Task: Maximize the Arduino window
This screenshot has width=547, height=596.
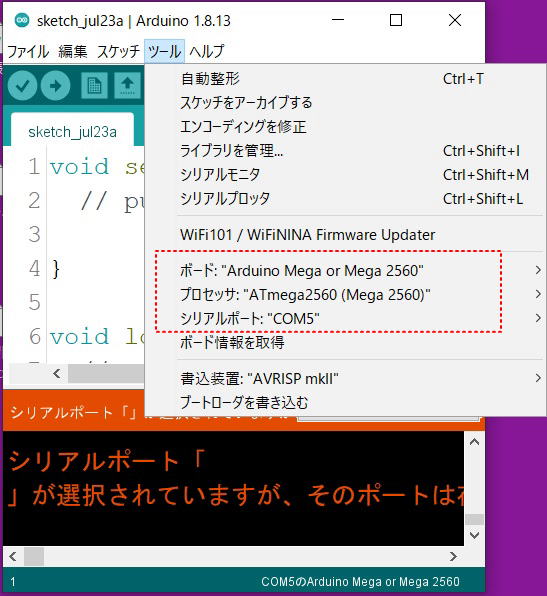Action: [396, 20]
